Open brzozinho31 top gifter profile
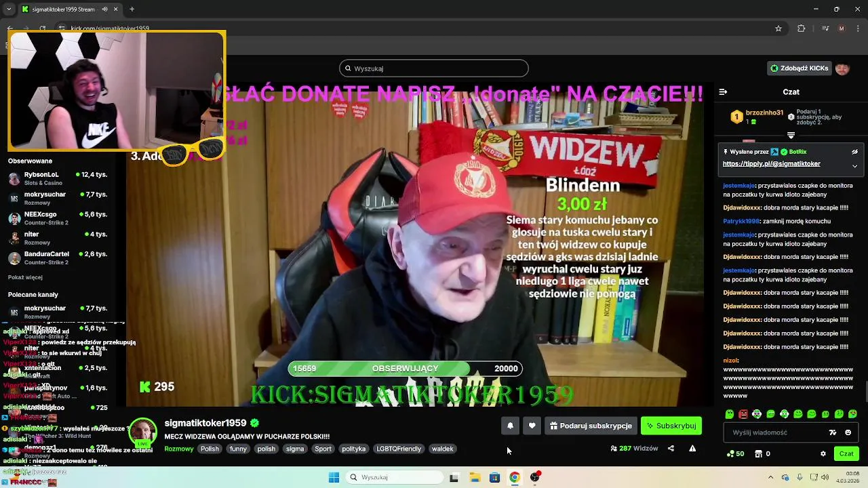 point(764,113)
